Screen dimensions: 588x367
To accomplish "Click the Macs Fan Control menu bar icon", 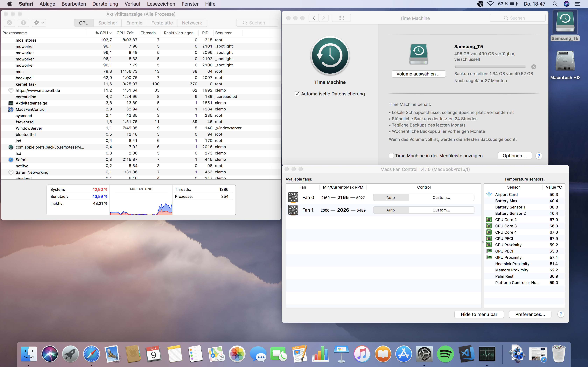I will pos(480,4).
